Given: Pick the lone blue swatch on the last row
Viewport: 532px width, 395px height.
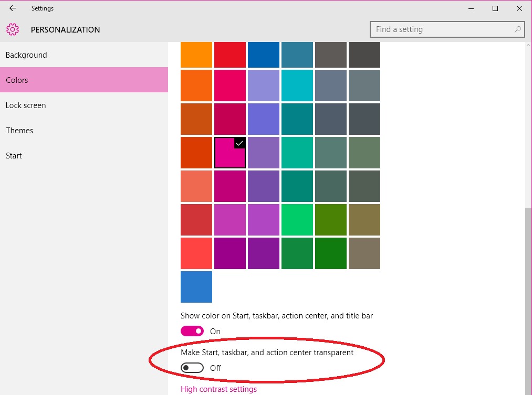Looking at the screenshot, I should tap(196, 287).
